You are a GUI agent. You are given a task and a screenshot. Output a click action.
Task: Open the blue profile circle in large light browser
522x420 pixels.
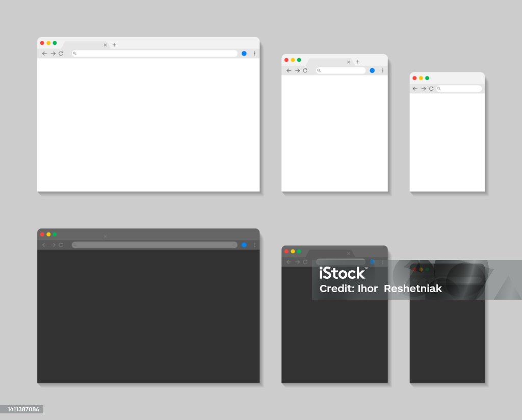(x=244, y=54)
